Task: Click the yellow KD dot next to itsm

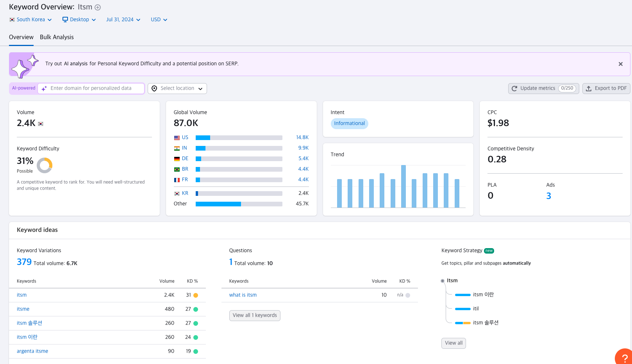Action: (196, 295)
